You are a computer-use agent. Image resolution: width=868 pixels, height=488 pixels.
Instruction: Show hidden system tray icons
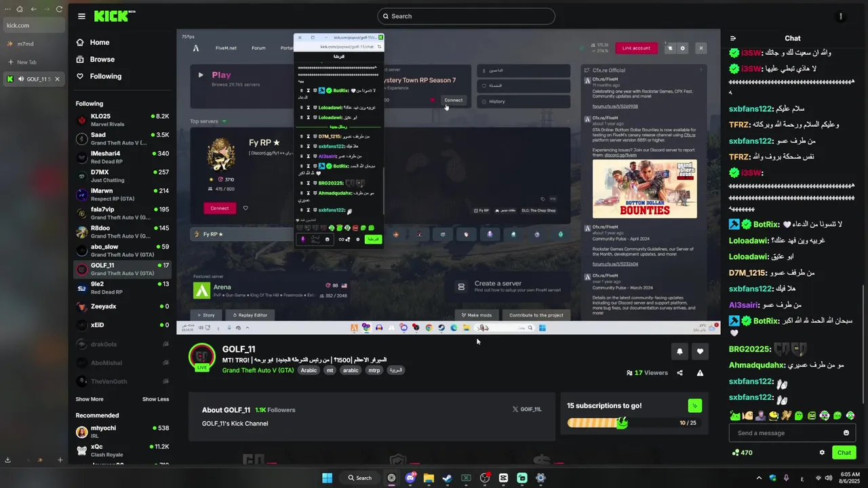(x=759, y=478)
